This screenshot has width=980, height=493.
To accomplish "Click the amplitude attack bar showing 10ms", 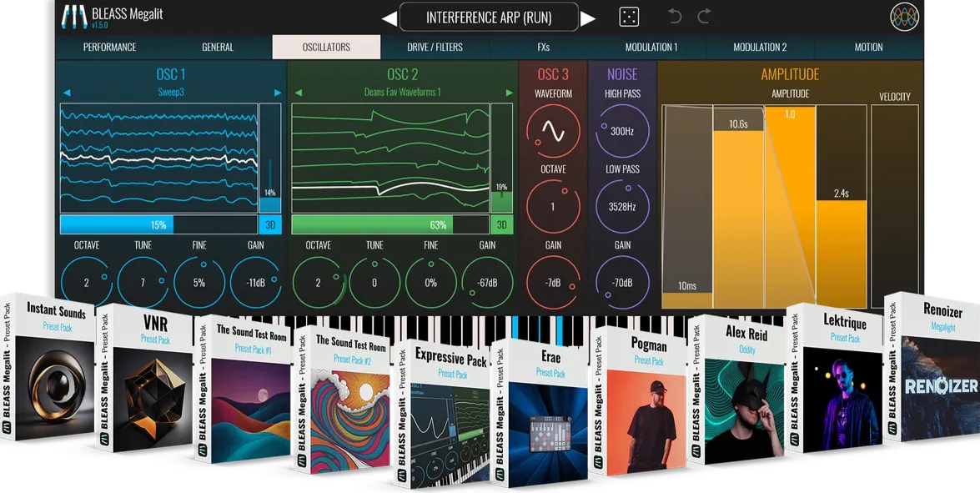I will click(x=687, y=207).
